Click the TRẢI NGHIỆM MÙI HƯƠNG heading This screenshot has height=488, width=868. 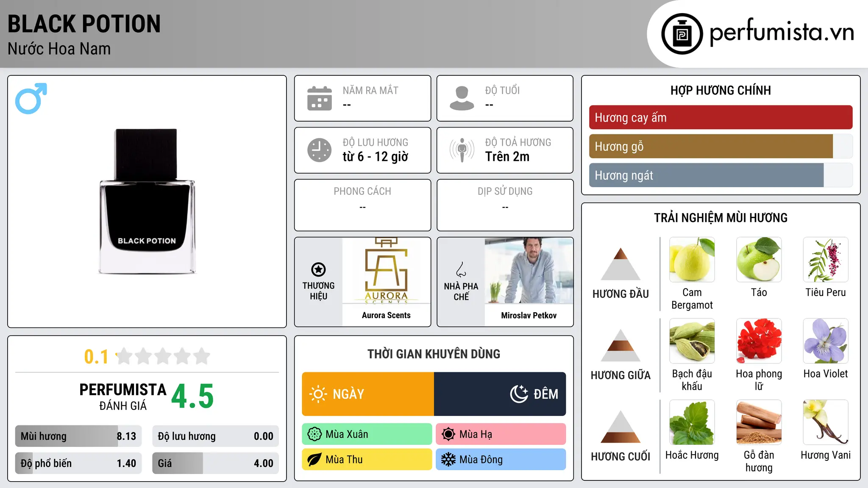click(721, 218)
